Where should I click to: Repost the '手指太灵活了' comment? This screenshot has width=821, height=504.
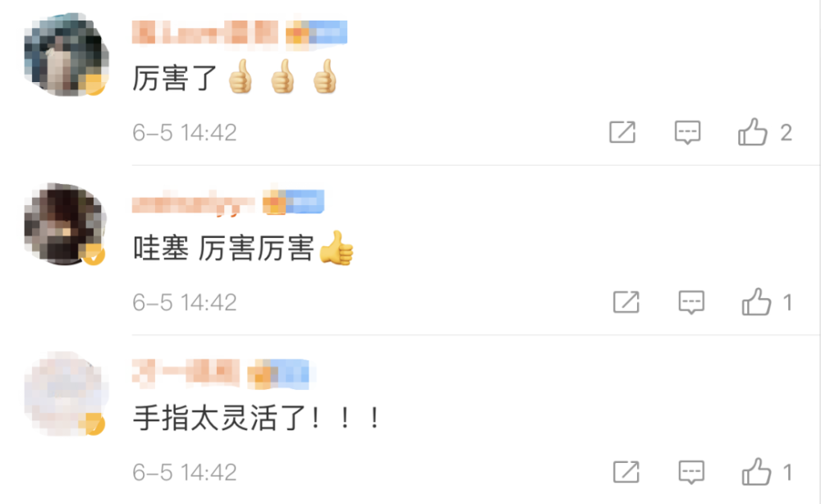pyautogui.click(x=626, y=472)
